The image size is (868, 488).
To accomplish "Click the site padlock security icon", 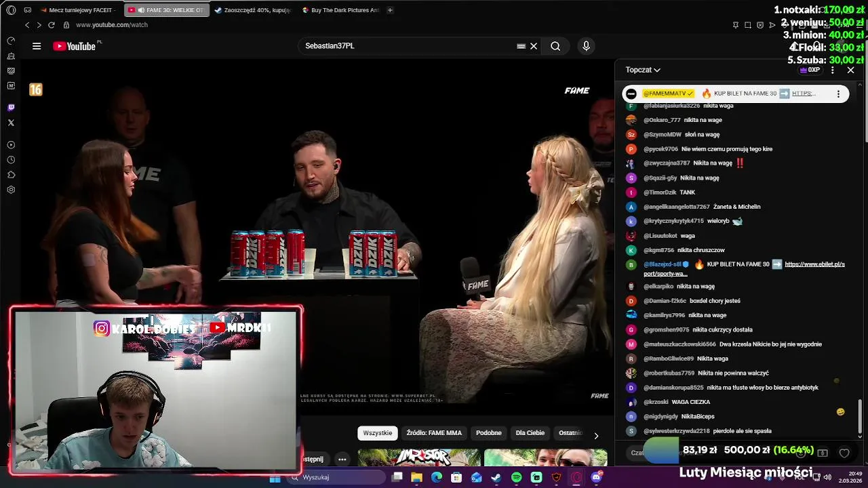I will pos(66,25).
